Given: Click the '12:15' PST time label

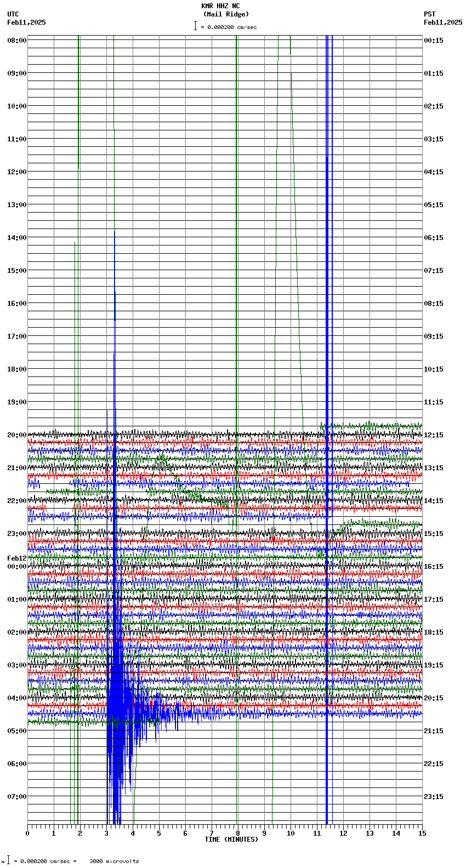Looking at the screenshot, I should click(x=434, y=435).
